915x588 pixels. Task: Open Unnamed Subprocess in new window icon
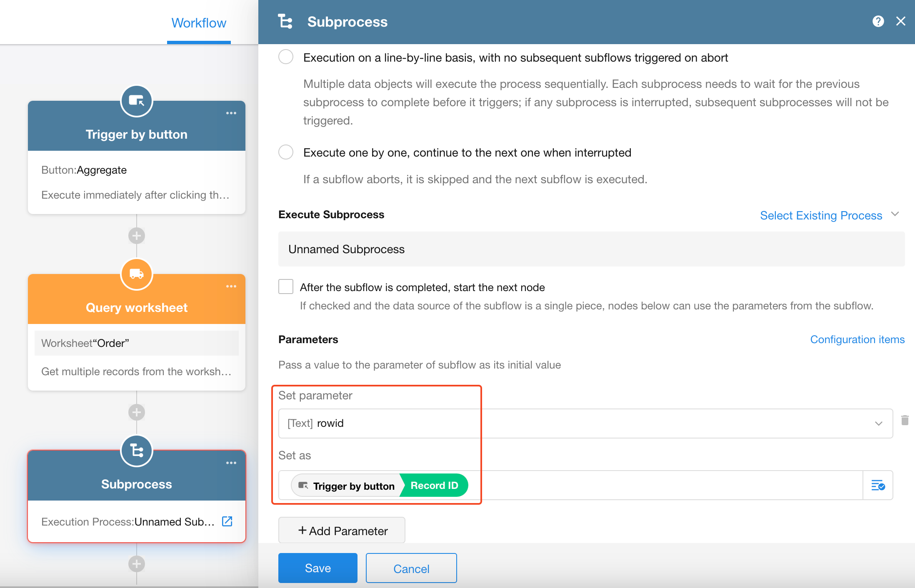point(227,521)
